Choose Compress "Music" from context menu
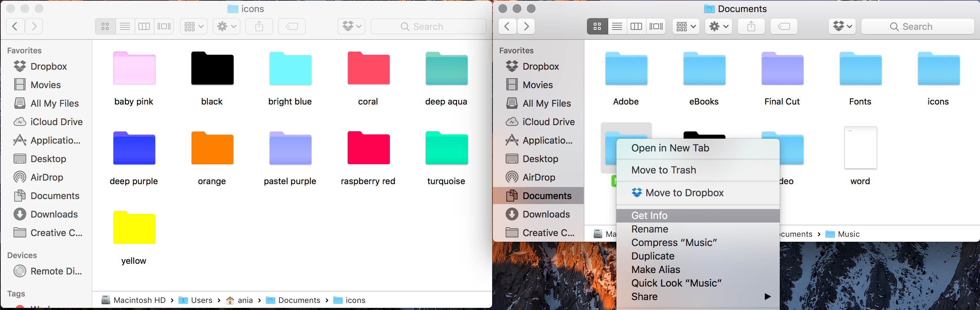This screenshot has width=980, height=310. tap(698, 242)
